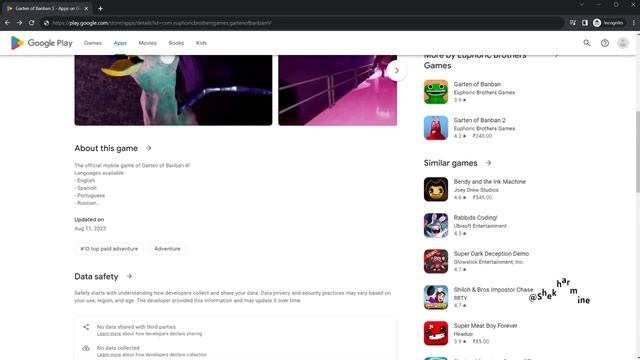Click the no data collected cloud icon
This screenshot has height=360, width=640.
[x=86, y=348]
